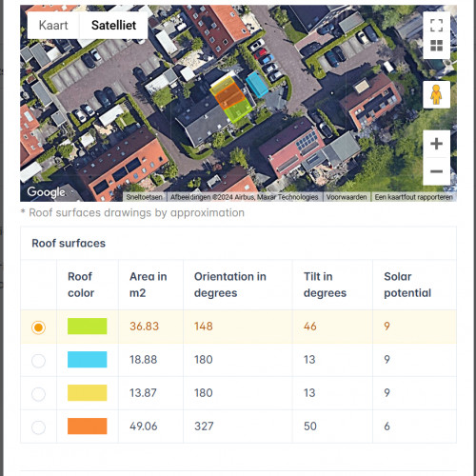The height and width of the screenshot is (476, 476).
Task: Open the map tilt grid icon
Action: tap(436, 46)
